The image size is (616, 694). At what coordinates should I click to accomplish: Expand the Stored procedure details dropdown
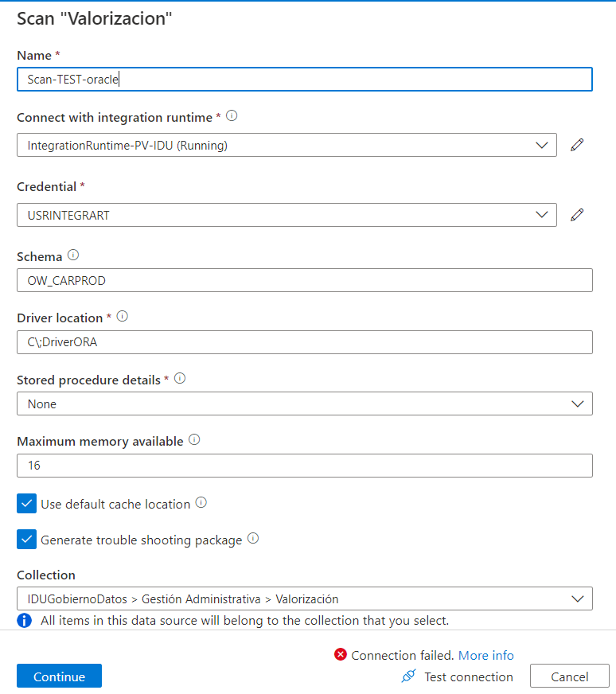click(579, 404)
